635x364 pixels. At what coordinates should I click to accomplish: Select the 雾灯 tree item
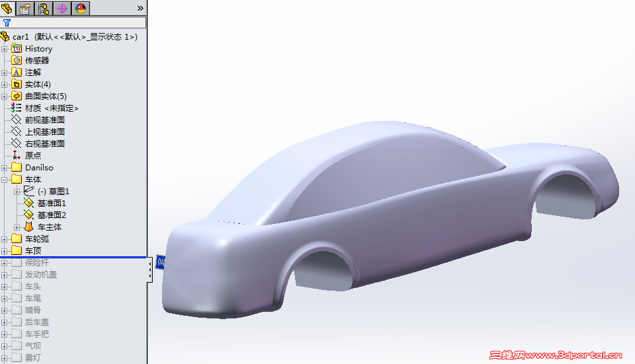(33, 357)
